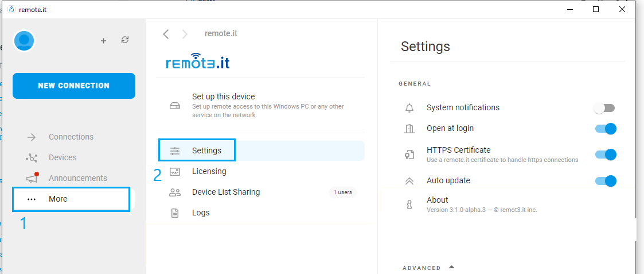
Task: Click the NEW CONNECTION button
Action: point(74,86)
